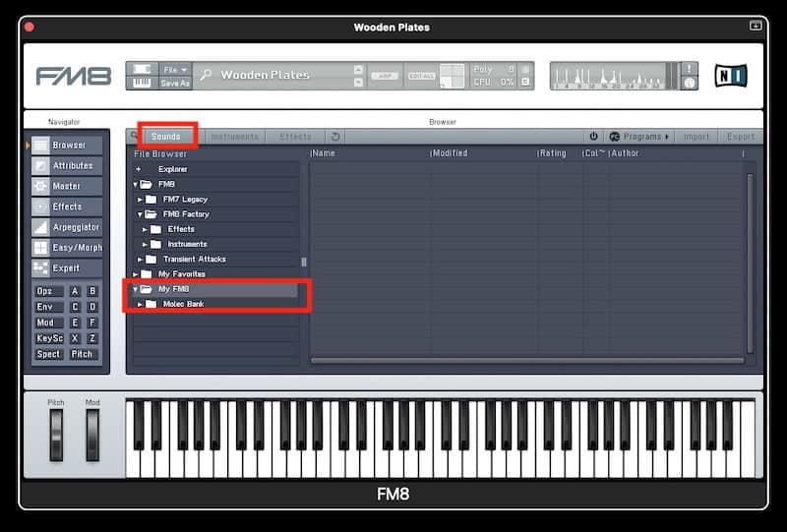The image size is (787, 532).
Task: Click the info icon below the exclamation mark
Action: (690, 84)
